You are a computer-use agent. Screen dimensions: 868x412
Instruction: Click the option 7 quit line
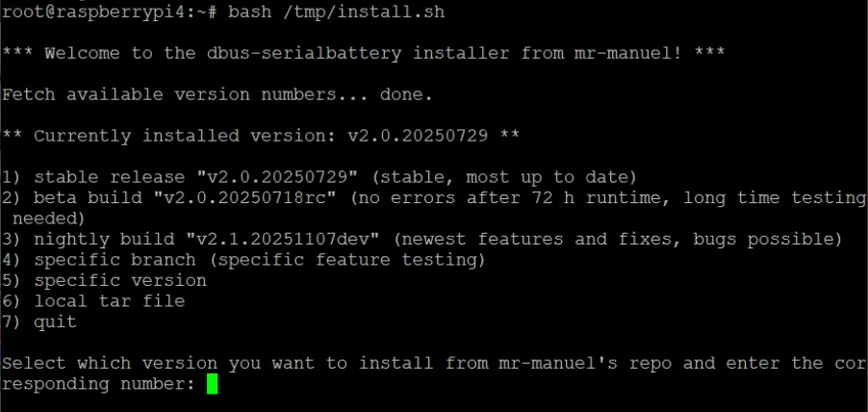pos(40,322)
